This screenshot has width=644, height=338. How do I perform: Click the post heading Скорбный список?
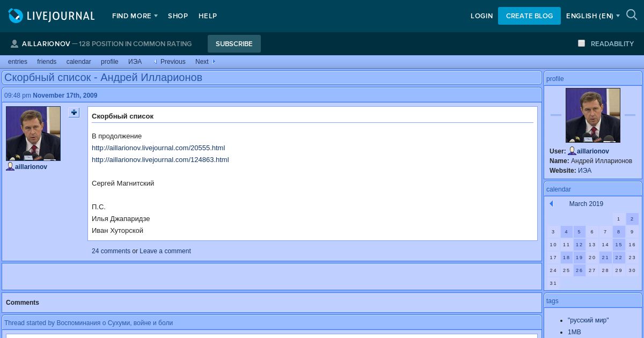point(122,116)
